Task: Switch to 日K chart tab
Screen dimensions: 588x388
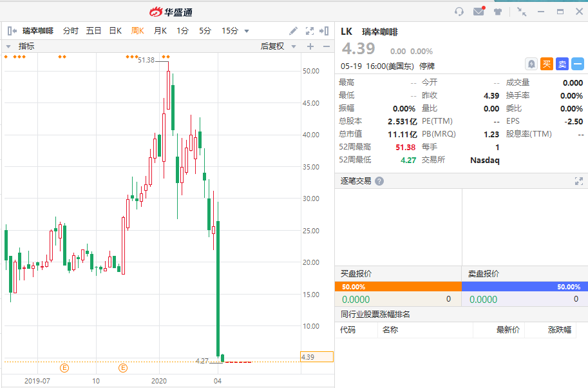Action: coord(115,31)
